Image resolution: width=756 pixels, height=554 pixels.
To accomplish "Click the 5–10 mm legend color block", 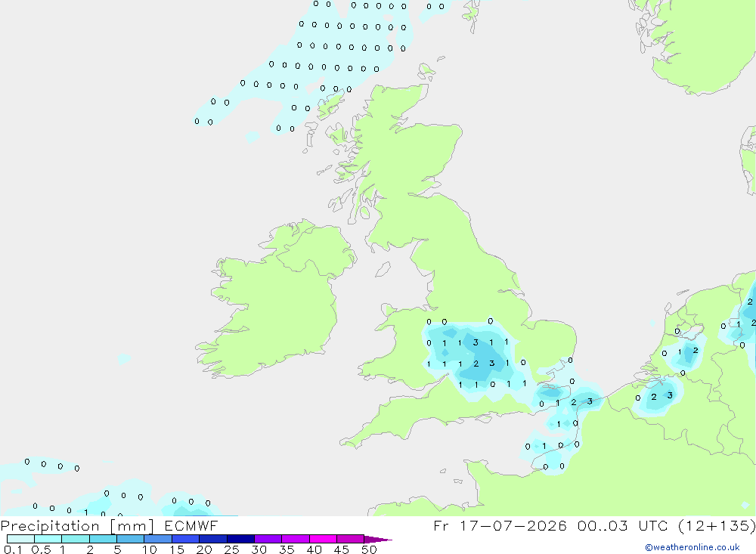I will point(131,539).
